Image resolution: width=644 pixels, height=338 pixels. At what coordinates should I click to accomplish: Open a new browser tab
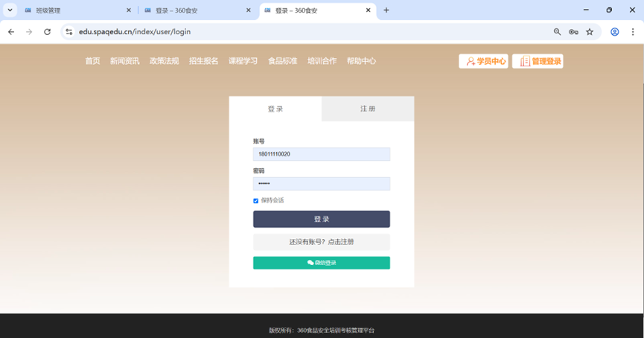[386, 10]
